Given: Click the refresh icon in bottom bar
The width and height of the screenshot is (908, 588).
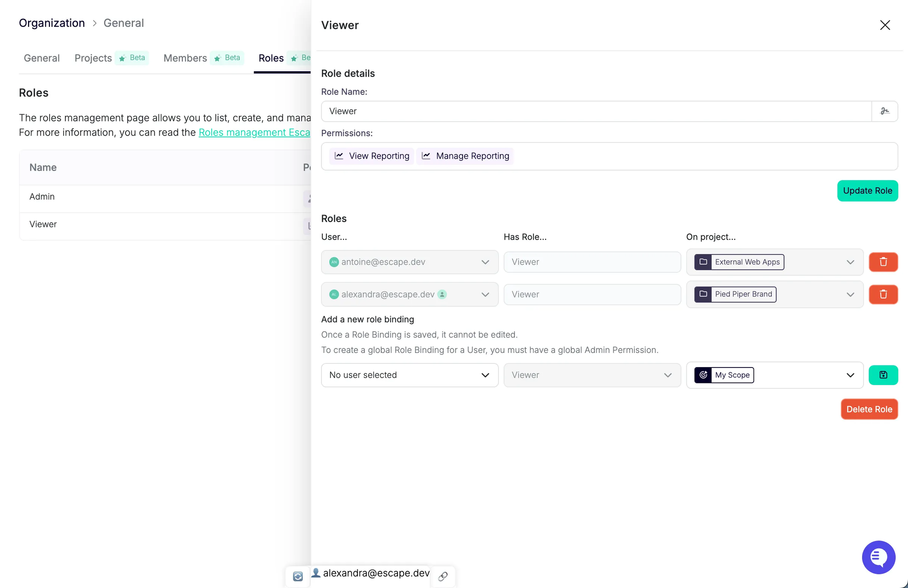Looking at the screenshot, I should (298, 576).
